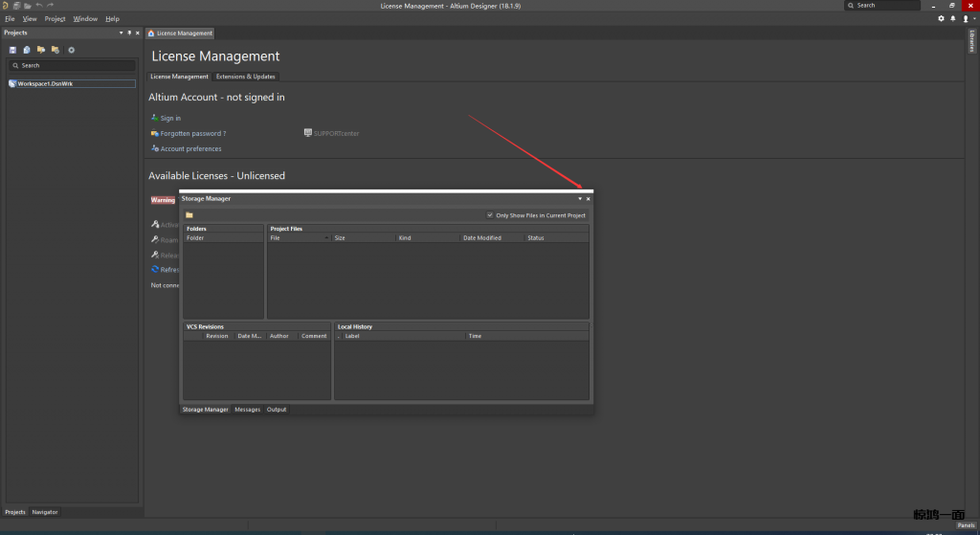Click the setup gear icon at top right

(x=941, y=18)
